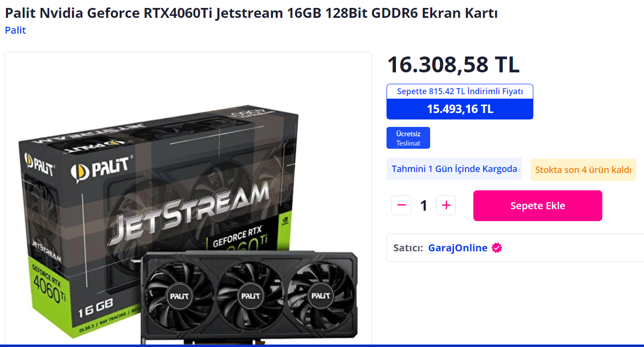Open the GarajOnline seller link
The image size is (644, 347).
click(x=457, y=248)
